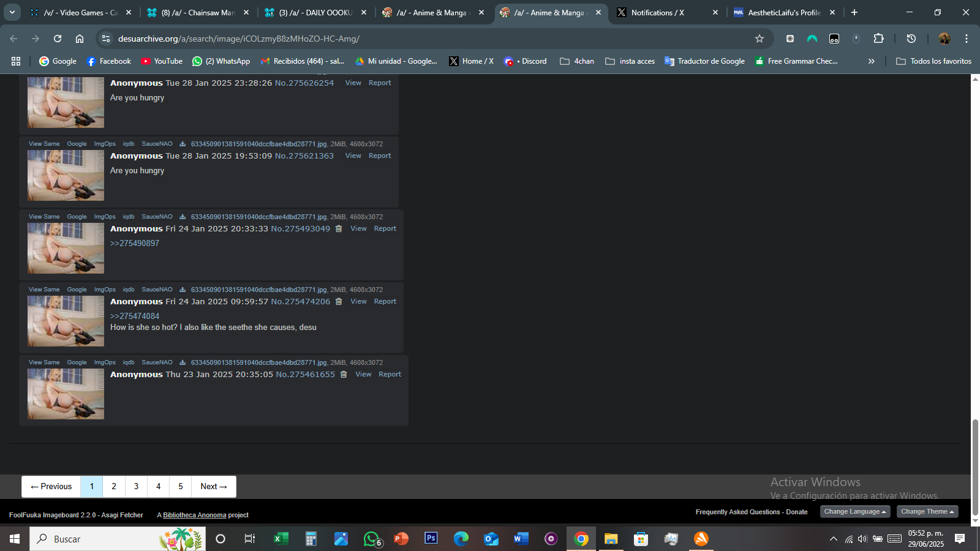Click the trash icon on post No.275461655

click(344, 375)
